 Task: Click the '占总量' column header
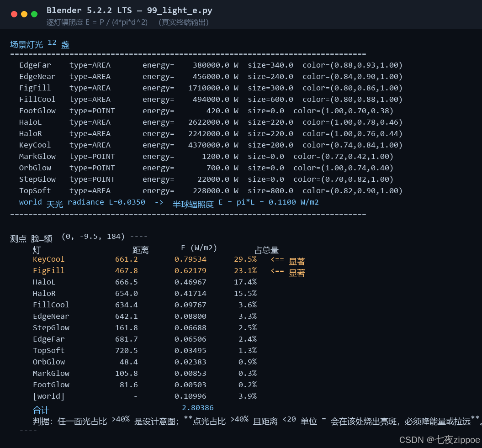[x=267, y=250]
